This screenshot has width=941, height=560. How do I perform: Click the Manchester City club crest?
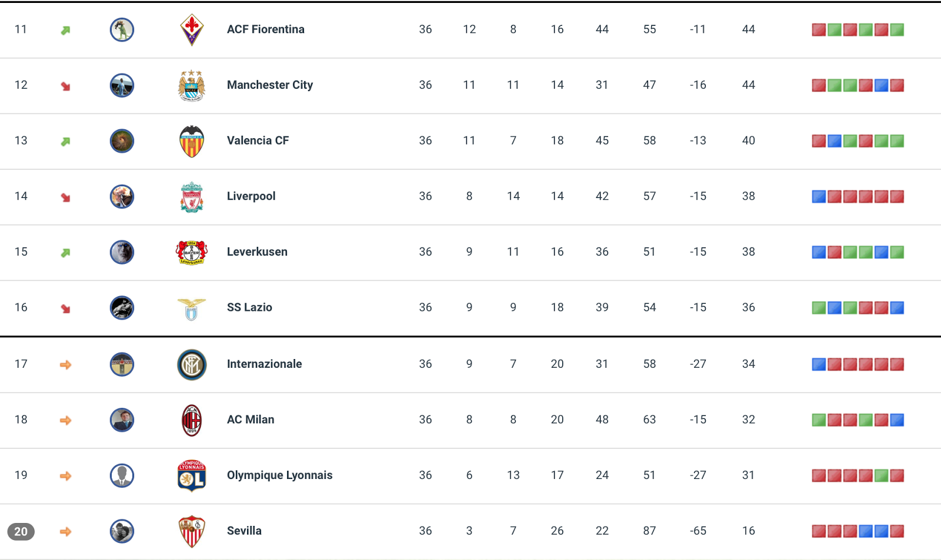(x=192, y=86)
